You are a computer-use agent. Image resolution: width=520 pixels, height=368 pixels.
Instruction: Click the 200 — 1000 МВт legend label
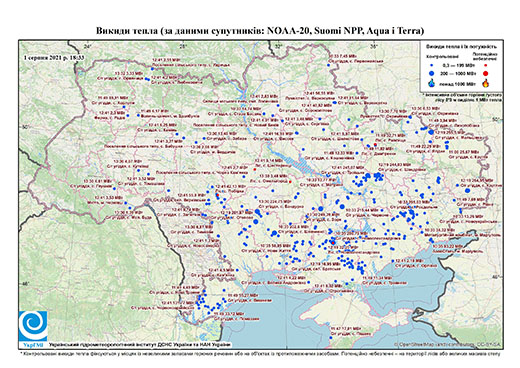[x=458, y=73]
